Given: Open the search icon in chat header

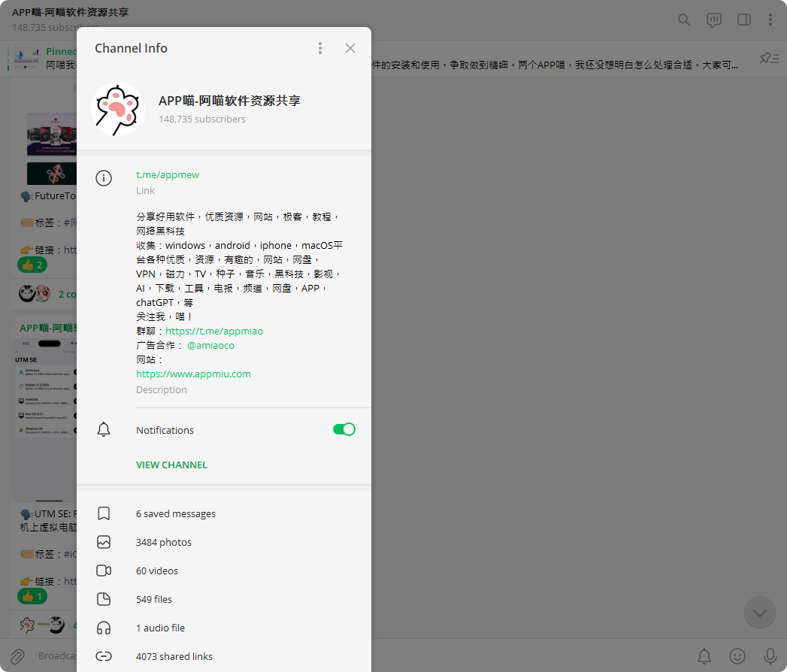Looking at the screenshot, I should pyautogui.click(x=683, y=20).
